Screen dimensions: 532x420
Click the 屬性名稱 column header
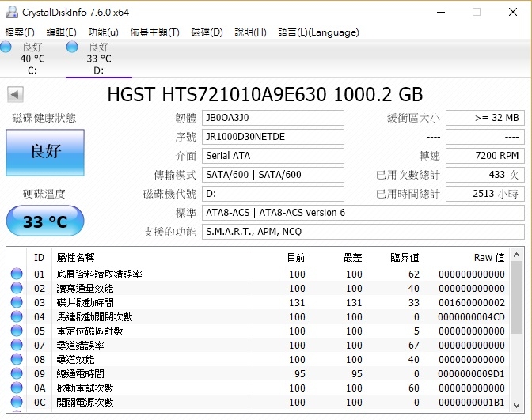152,258
